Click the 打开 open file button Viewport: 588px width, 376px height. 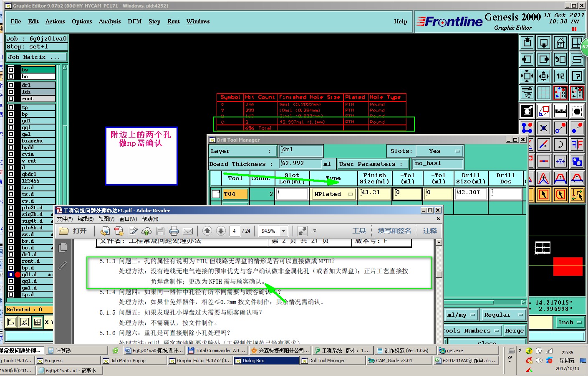tap(73, 231)
